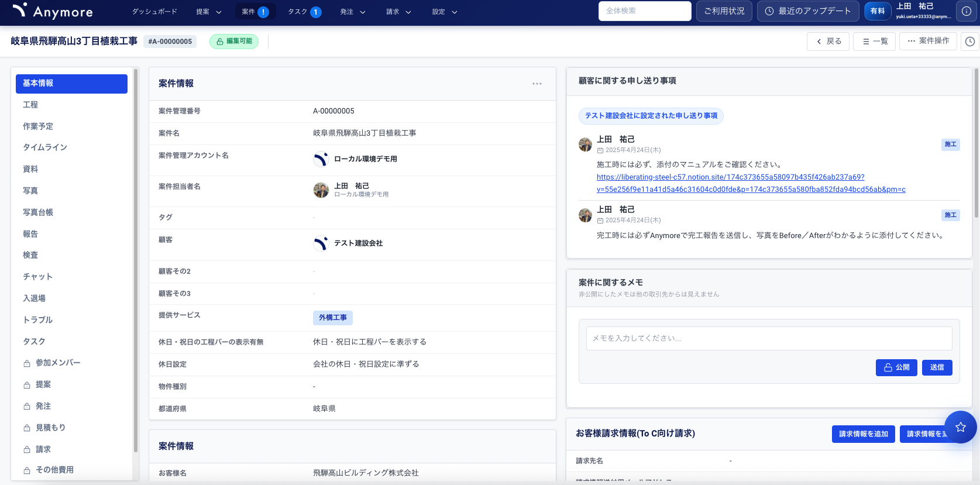Open locked 提案 sidebar item

(71, 384)
